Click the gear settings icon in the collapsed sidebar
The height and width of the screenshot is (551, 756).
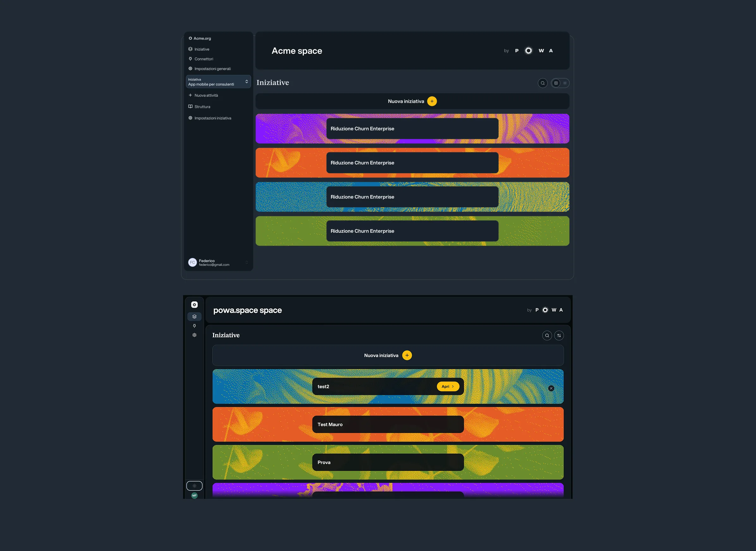(194, 335)
